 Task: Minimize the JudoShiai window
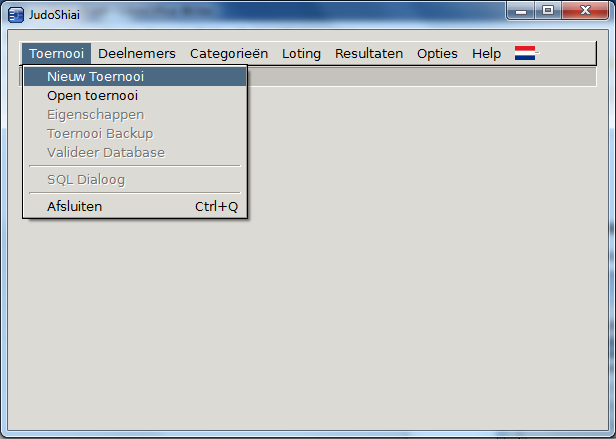(521, 11)
